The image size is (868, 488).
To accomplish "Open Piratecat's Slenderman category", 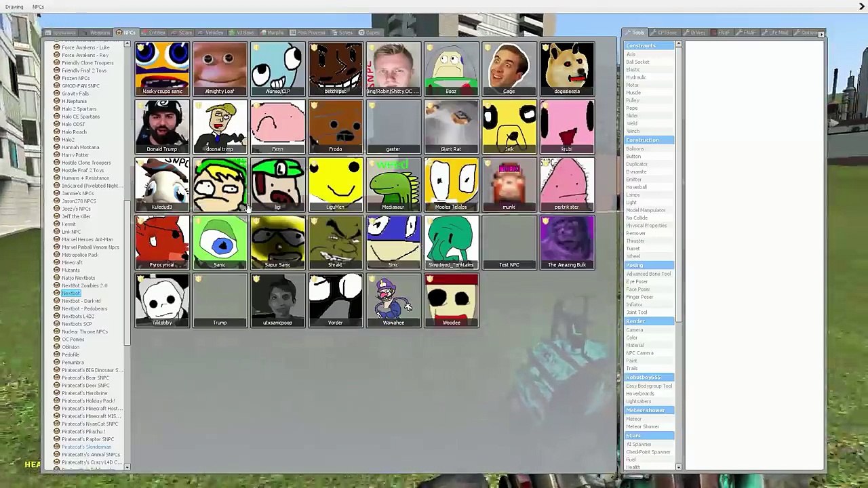I will [x=86, y=447].
